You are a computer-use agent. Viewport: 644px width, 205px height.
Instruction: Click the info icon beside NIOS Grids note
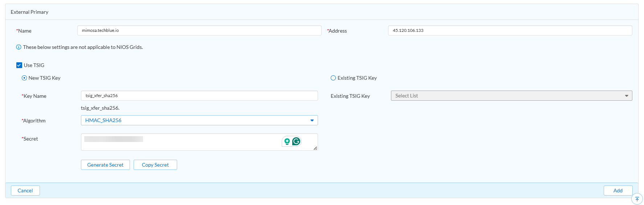tap(19, 47)
